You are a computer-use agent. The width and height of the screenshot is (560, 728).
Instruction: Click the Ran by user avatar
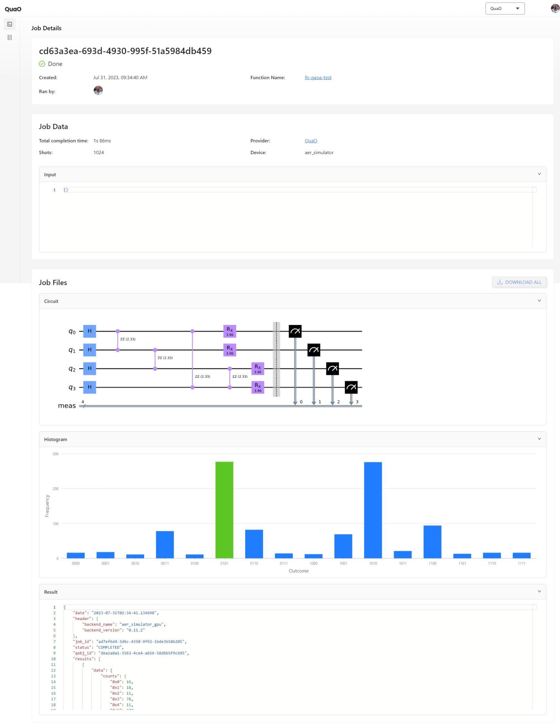98,90
